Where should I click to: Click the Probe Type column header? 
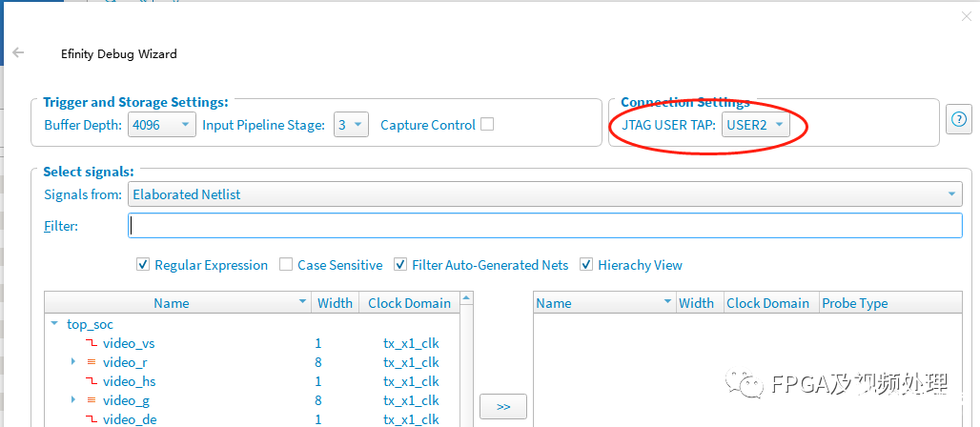854,303
